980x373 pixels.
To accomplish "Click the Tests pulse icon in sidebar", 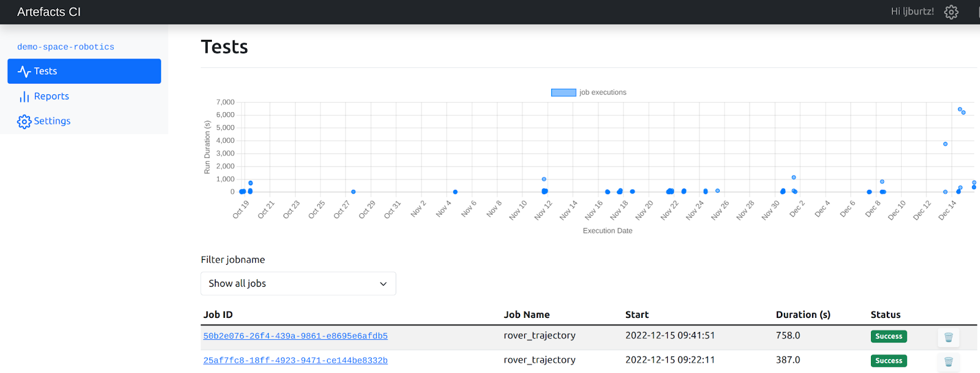I will click(x=24, y=72).
